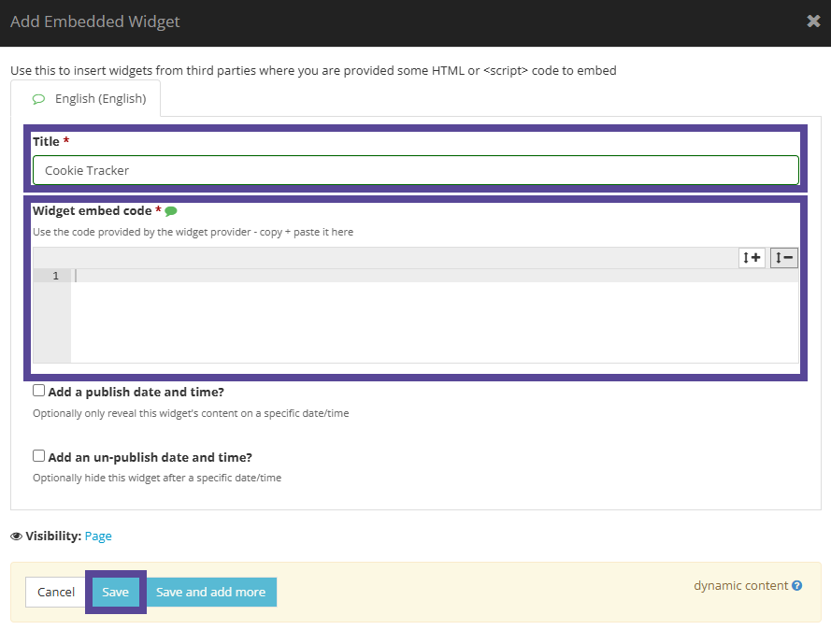Image resolution: width=831 pixels, height=644 pixels.
Task: Click Save and add more
Action: (x=210, y=592)
